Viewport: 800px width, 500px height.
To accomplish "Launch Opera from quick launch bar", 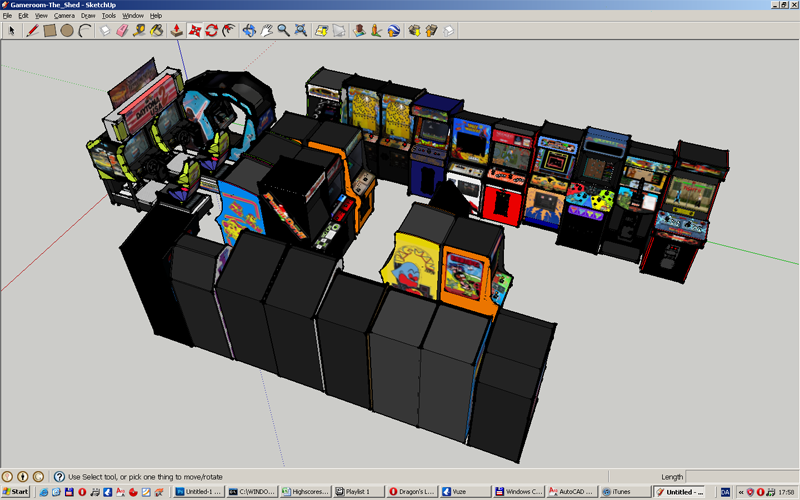I will (x=82, y=492).
